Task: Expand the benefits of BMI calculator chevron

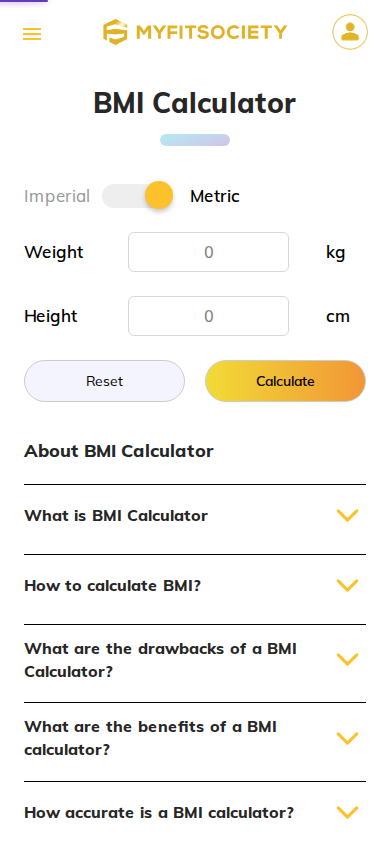Action: [348, 738]
